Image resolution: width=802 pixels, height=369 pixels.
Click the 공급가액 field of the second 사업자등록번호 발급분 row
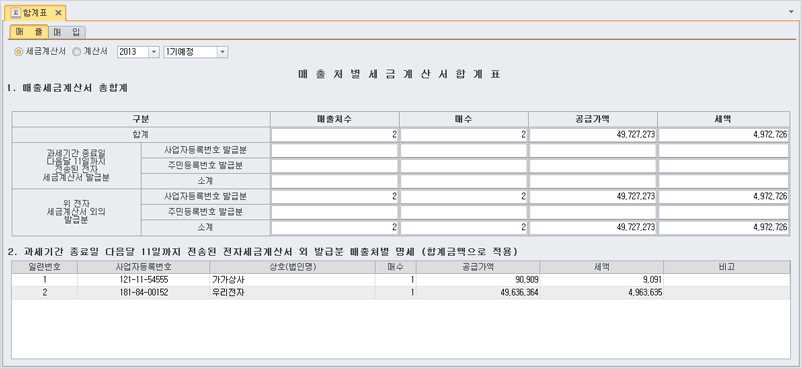[593, 197]
